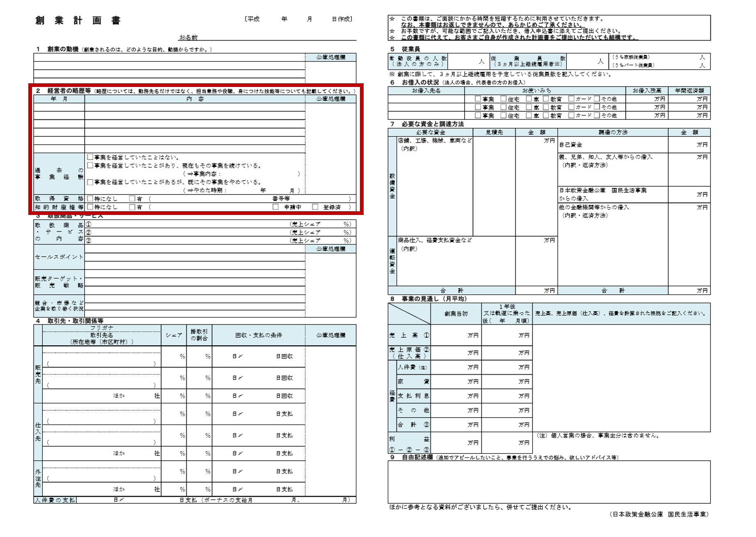This screenshot has height=537, width=756.
Task: Tick 特になし in the 取得資格 row
Action: click(x=90, y=199)
